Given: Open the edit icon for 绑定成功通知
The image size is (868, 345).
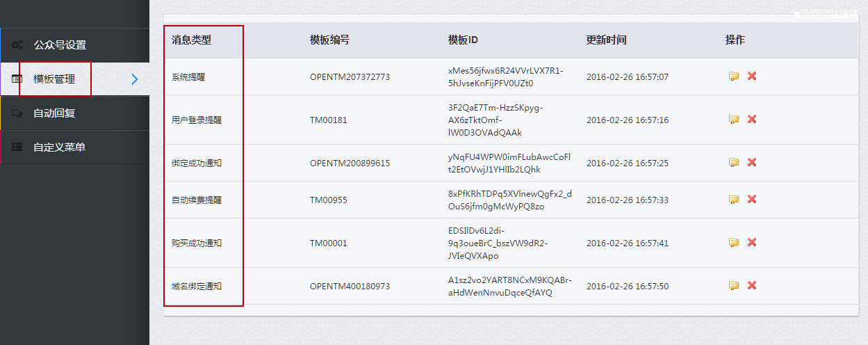Looking at the screenshot, I should point(734,163).
